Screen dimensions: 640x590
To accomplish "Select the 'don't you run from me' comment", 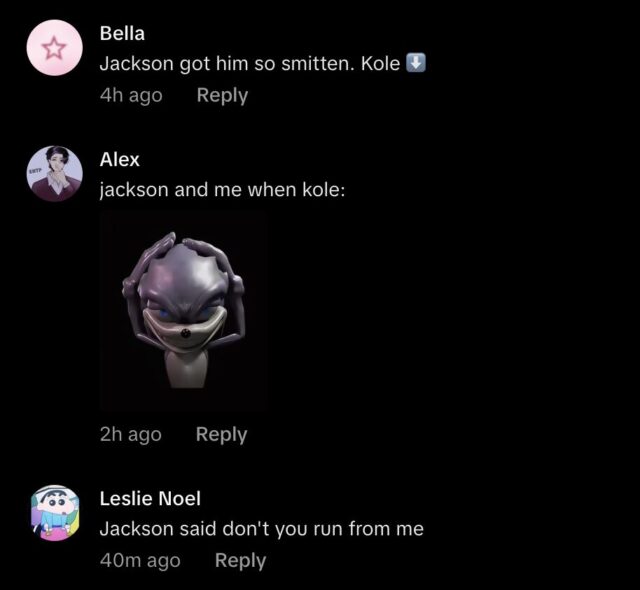I will point(262,529).
